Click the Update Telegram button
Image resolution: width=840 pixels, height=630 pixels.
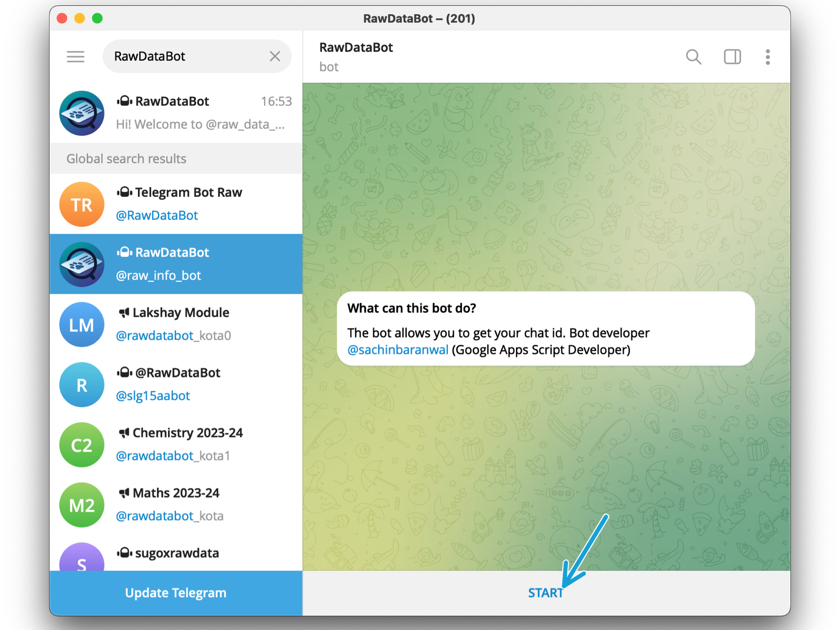click(176, 593)
